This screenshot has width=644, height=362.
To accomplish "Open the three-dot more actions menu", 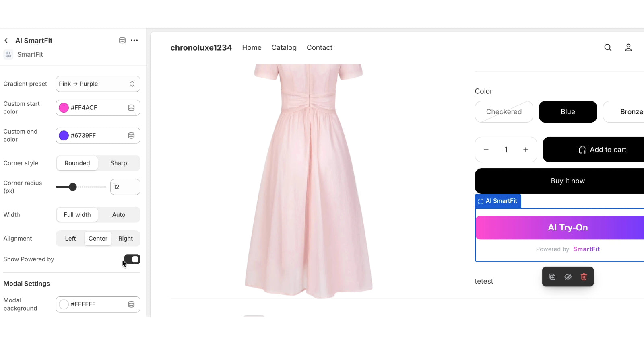I will point(134,40).
